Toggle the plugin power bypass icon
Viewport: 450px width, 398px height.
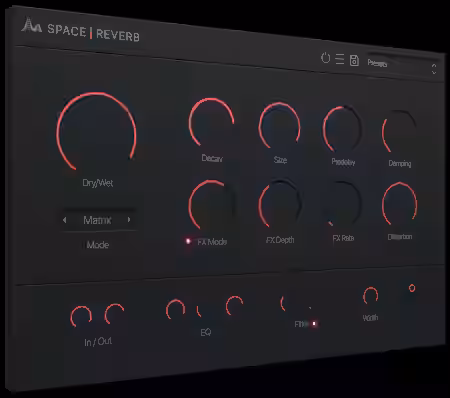coord(325,58)
